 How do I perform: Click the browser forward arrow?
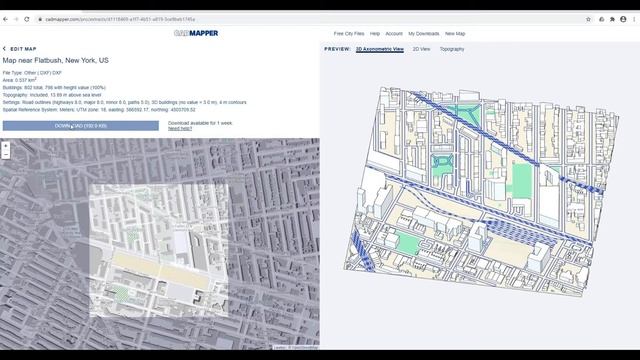click(x=16, y=19)
